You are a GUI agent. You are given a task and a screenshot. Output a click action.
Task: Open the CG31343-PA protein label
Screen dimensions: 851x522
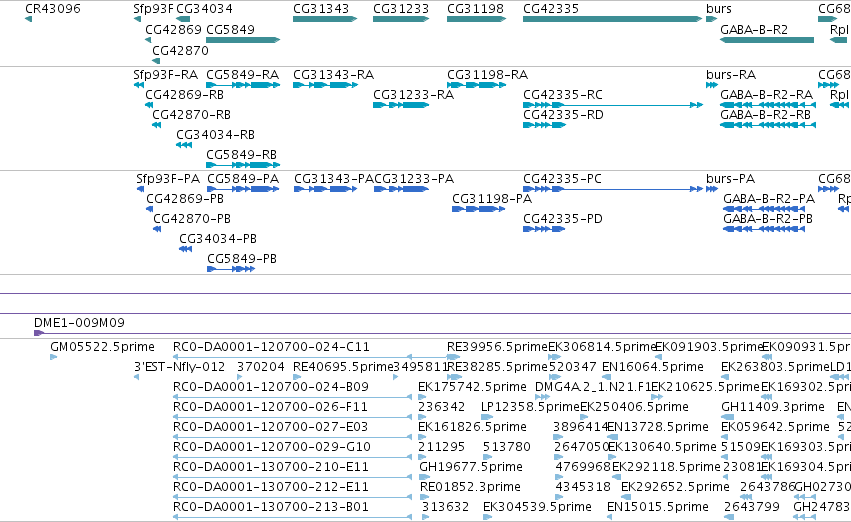[334, 179]
